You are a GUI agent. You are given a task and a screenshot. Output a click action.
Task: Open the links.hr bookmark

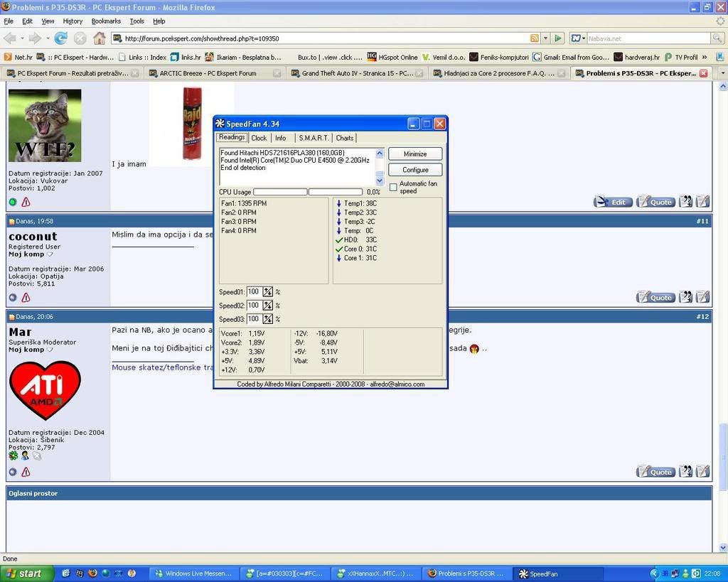click(x=186, y=57)
